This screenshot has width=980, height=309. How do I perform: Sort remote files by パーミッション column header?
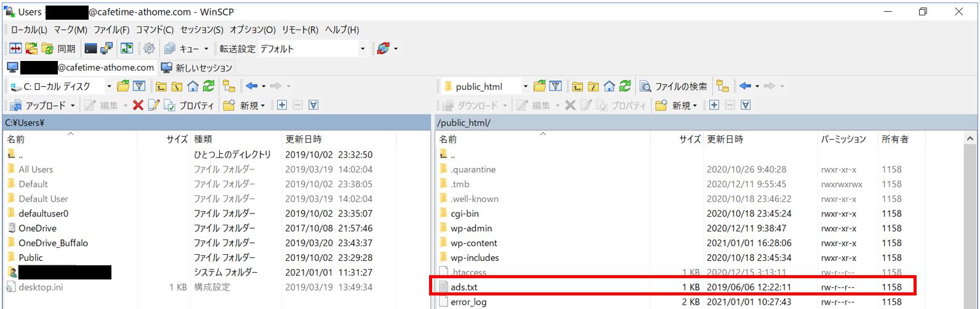[843, 139]
